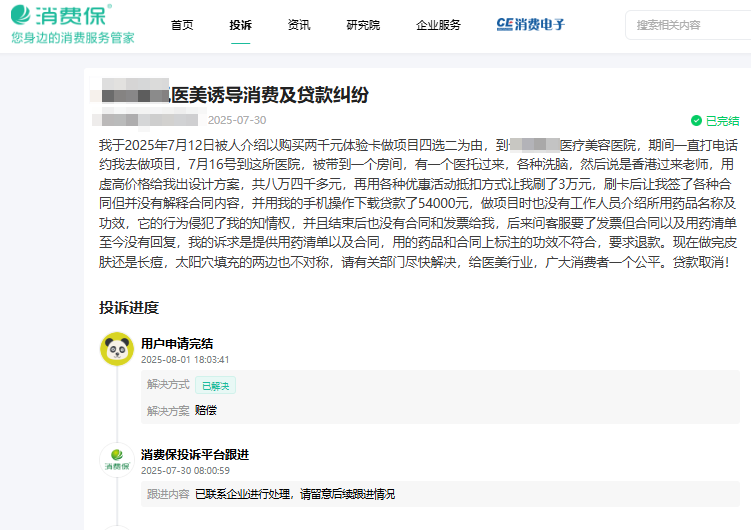The width and height of the screenshot is (751, 530).
Task: Click the panda user avatar
Action: click(x=117, y=349)
